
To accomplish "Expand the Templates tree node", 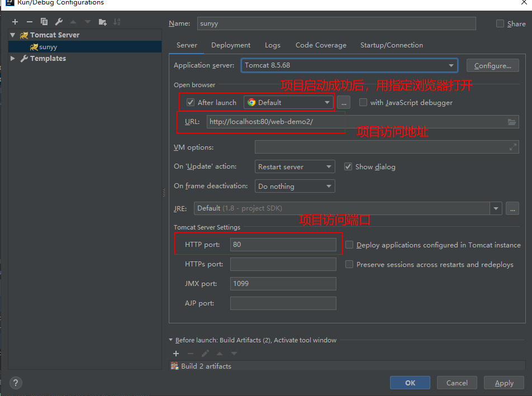I will 13,58.
